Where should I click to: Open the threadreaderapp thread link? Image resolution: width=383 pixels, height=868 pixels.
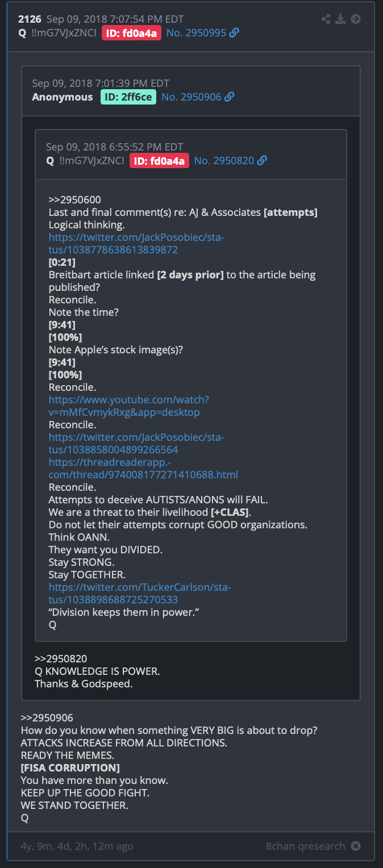[x=143, y=468]
